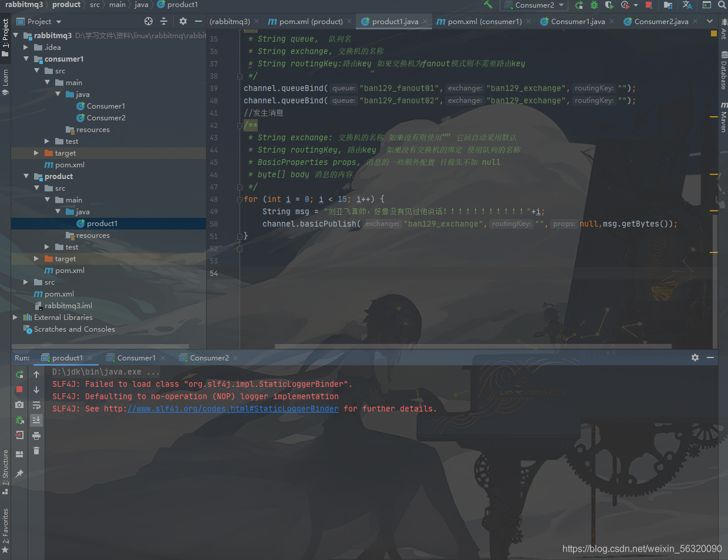Open the Project view selector dropdown

pyautogui.click(x=39, y=21)
